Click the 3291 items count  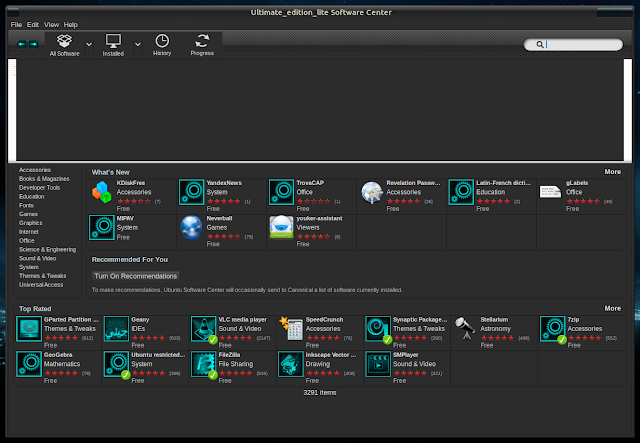320,392
